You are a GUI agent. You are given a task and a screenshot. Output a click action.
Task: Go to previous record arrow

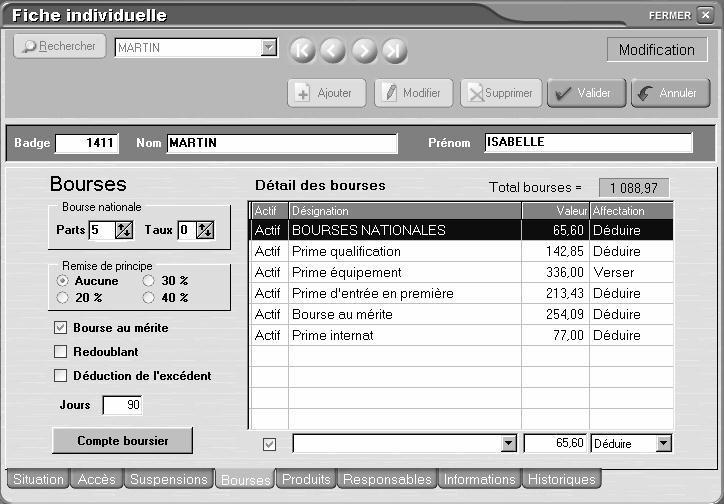pyautogui.click(x=333, y=50)
